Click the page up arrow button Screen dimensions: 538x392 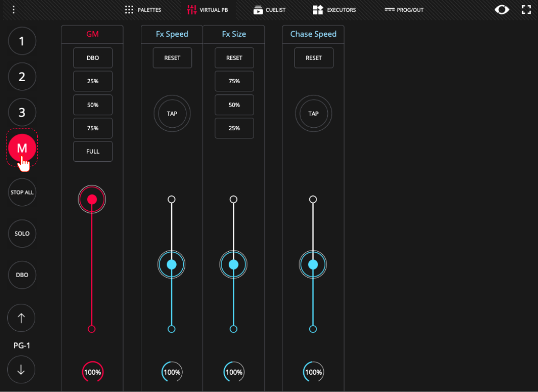(x=21, y=318)
